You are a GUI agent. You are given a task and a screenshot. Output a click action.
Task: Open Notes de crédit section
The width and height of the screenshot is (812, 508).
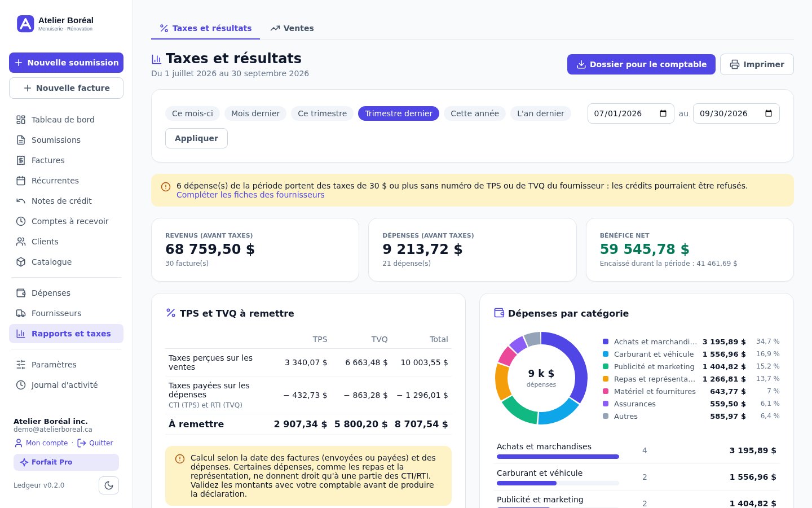click(x=66, y=201)
